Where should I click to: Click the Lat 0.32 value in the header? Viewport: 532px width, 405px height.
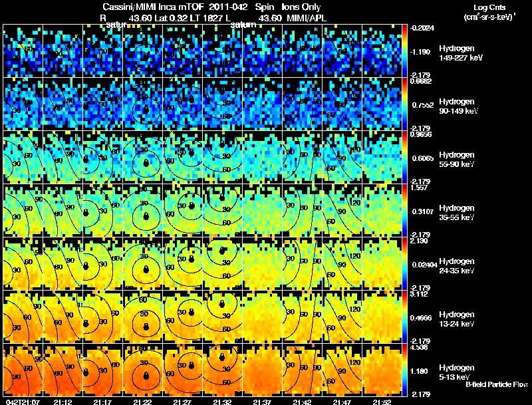(171, 18)
